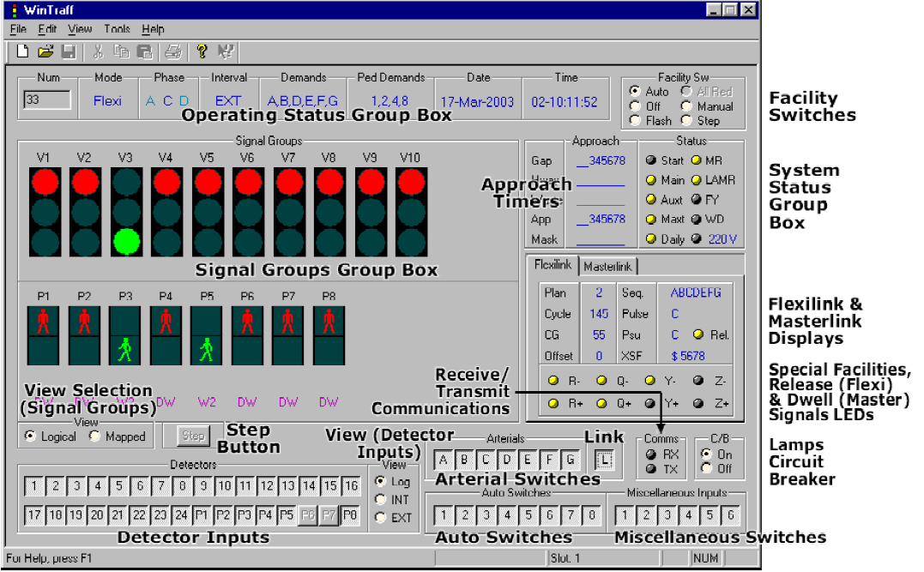Click the WD status LED
Image resolution: width=924 pixels, height=572 pixels.
(696, 220)
